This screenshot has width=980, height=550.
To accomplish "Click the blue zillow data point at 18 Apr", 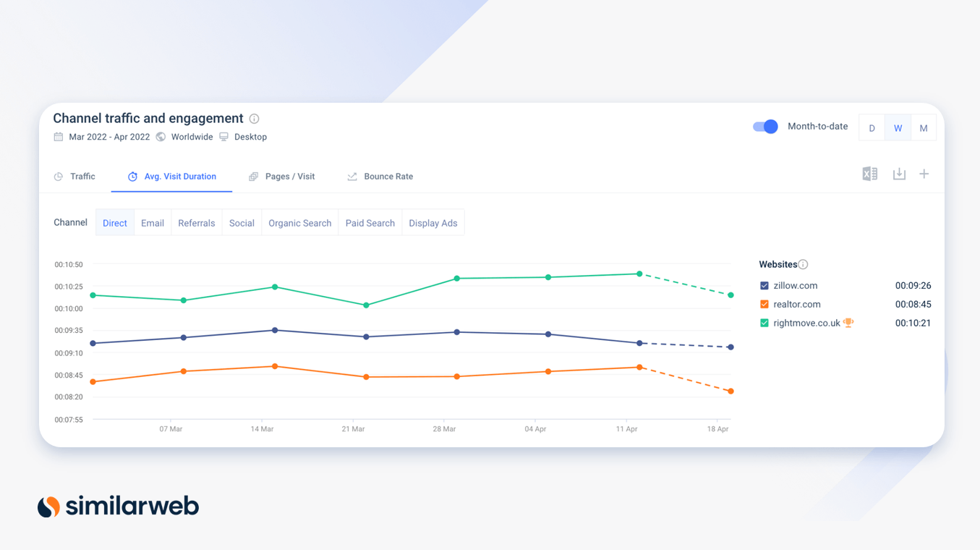I will pos(730,347).
